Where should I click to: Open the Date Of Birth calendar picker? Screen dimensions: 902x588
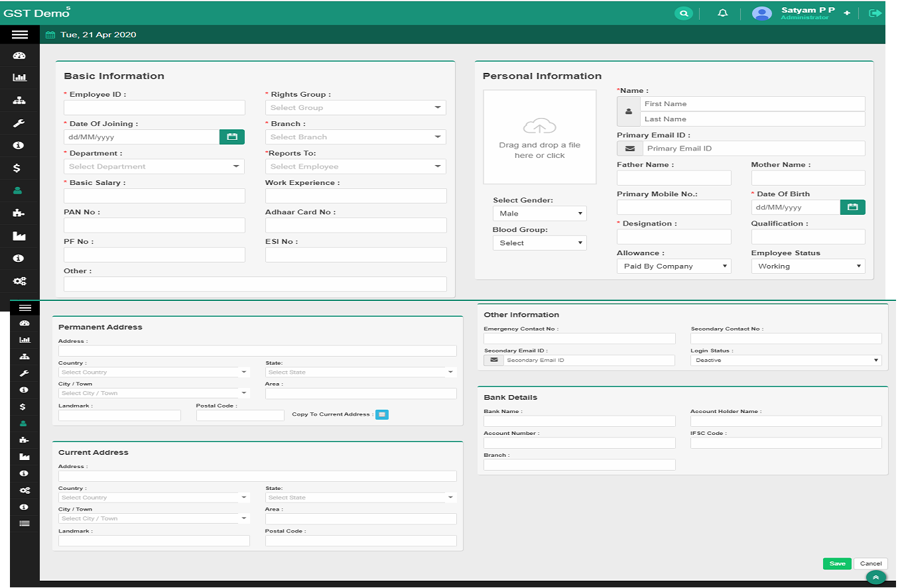[x=852, y=207]
